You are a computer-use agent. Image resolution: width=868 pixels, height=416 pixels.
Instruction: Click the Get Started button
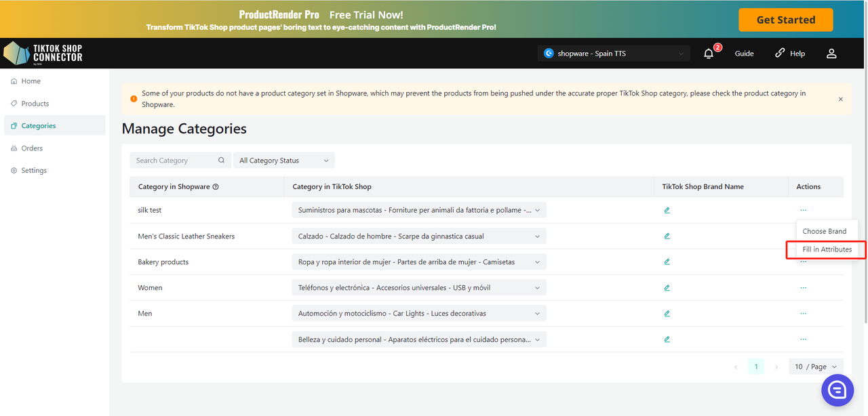point(785,20)
